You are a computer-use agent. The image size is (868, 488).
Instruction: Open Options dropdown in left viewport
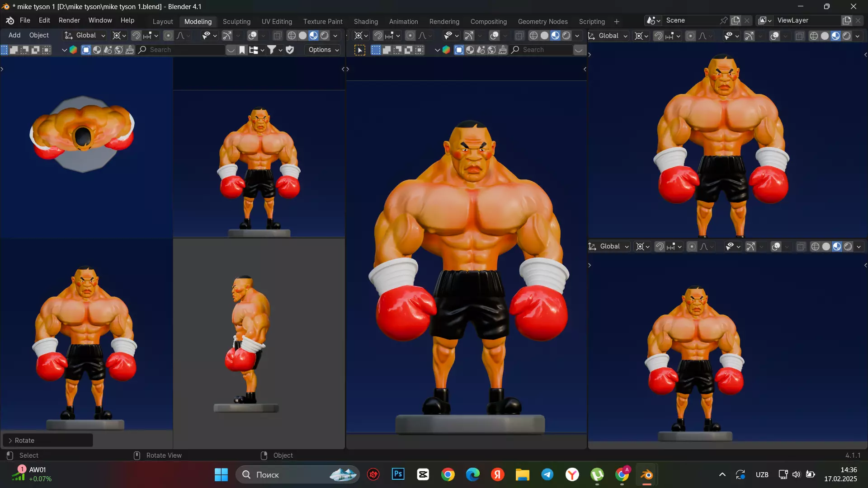click(324, 50)
